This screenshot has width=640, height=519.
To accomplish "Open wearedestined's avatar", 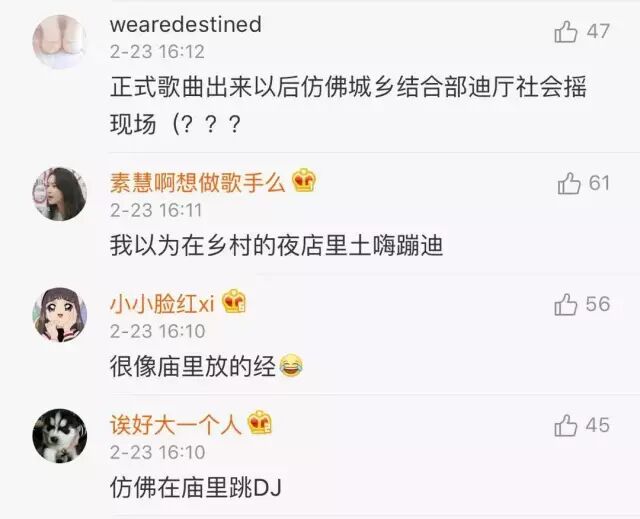I will tap(60, 42).
